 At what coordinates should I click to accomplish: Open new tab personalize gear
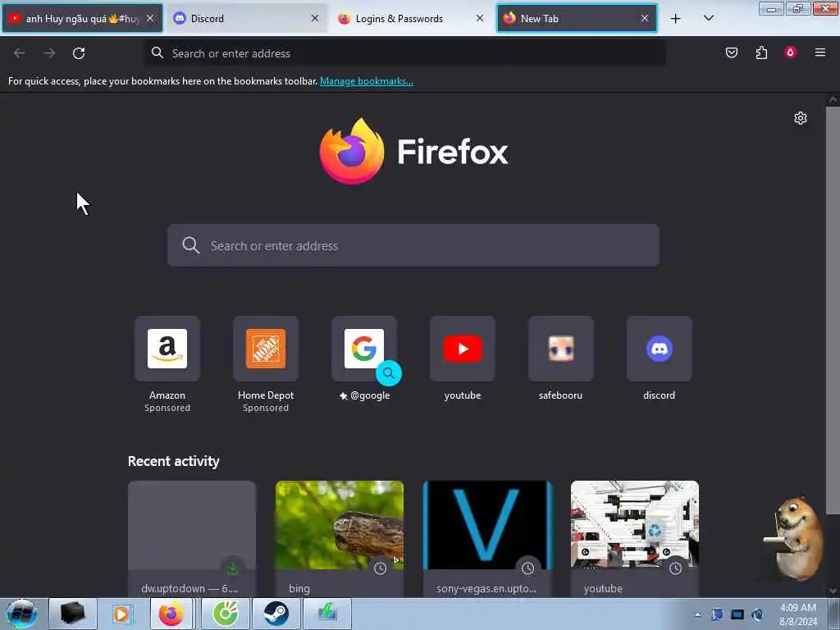pyautogui.click(x=801, y=118)
